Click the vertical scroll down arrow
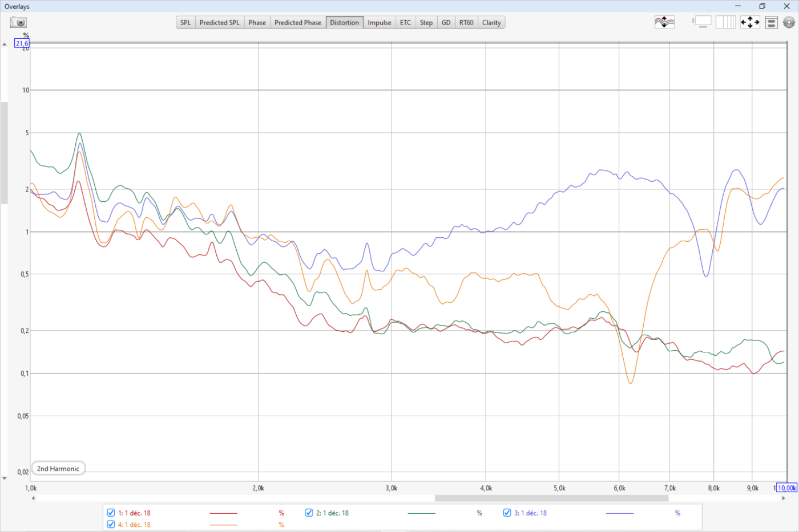The width and height of the screenshot is (799, 532). click(x=5, y=478)
